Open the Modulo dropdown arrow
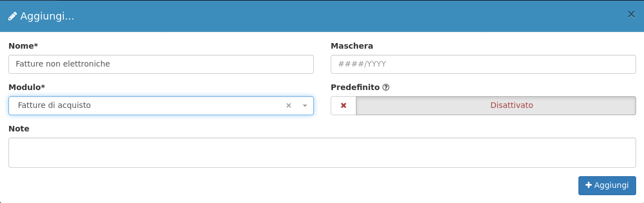Viewport: 644px width, 203px height. point(305,105)
